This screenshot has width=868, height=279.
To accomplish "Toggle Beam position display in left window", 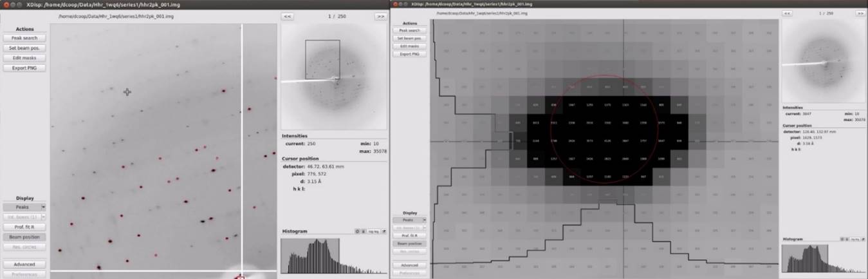I will [24, 237].
